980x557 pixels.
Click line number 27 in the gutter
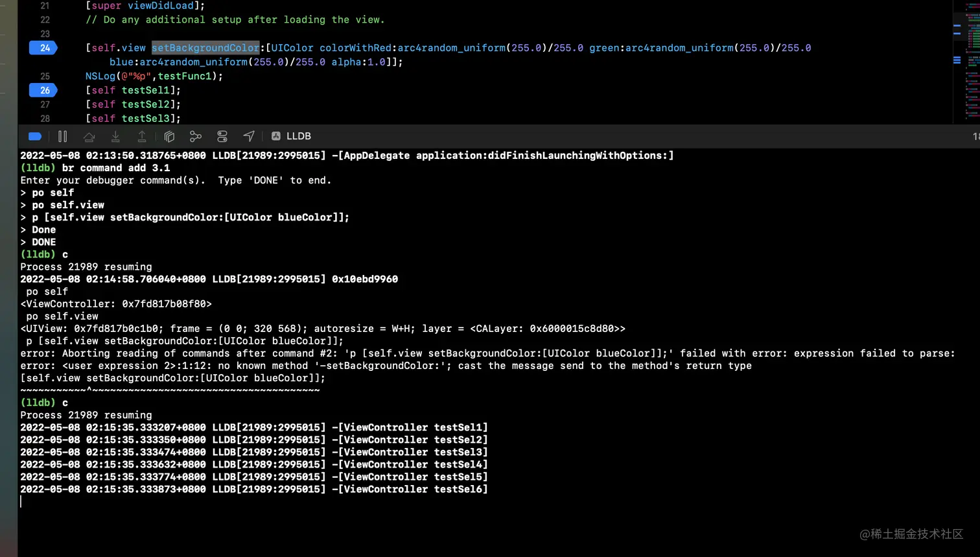[x=45, y=104]
